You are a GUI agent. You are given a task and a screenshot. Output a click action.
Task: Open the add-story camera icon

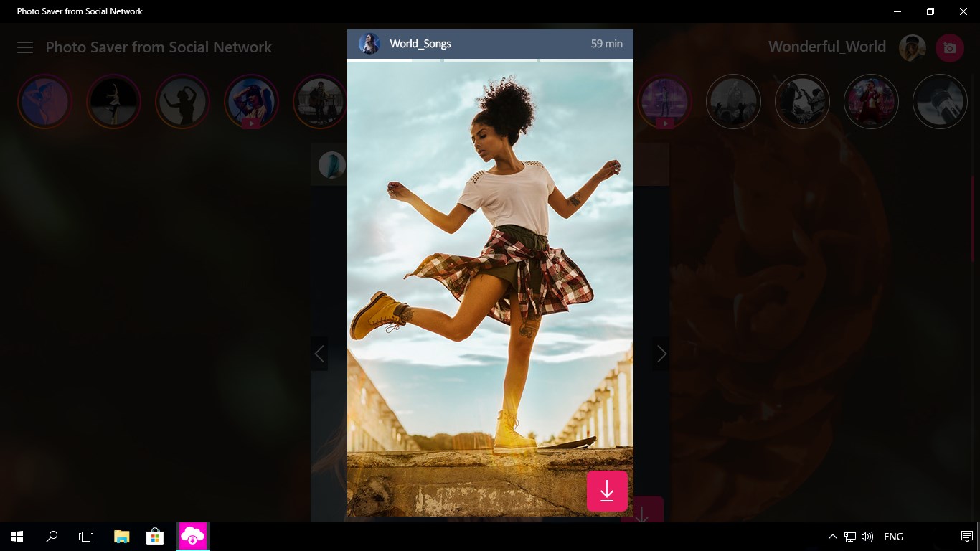pyautogui.click(x=950, y=47)
